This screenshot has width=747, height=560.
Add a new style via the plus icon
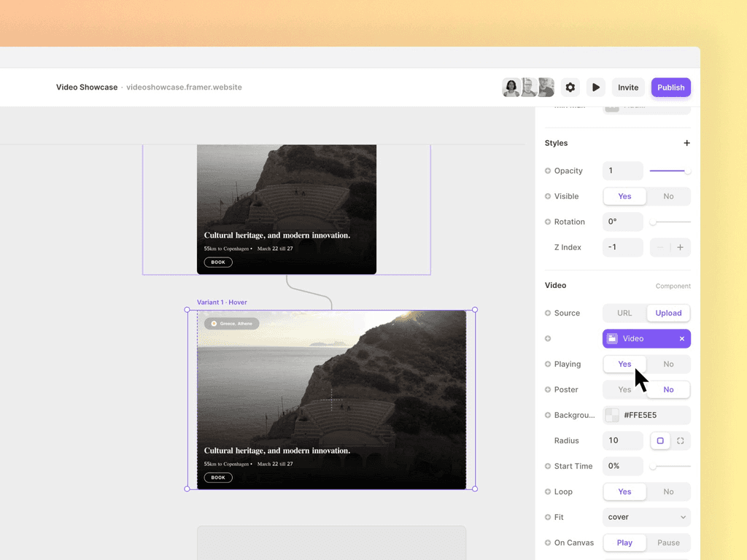[686, 143]
